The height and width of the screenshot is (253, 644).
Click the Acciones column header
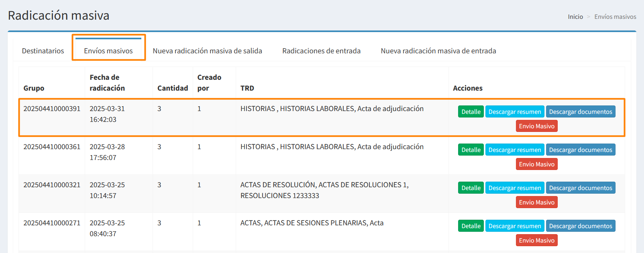click(468, 88)
